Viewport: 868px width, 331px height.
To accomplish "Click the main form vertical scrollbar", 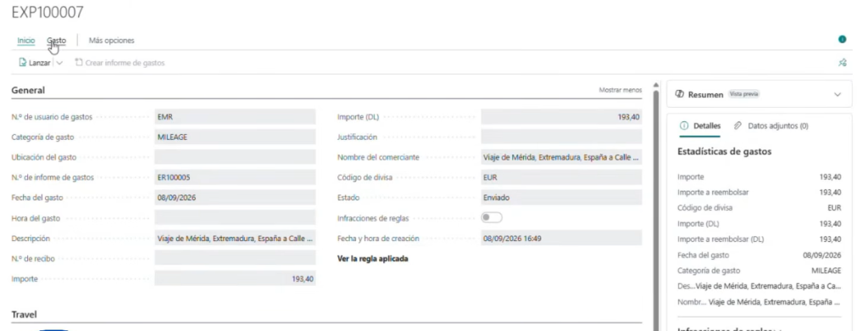I will coord(656,210).
